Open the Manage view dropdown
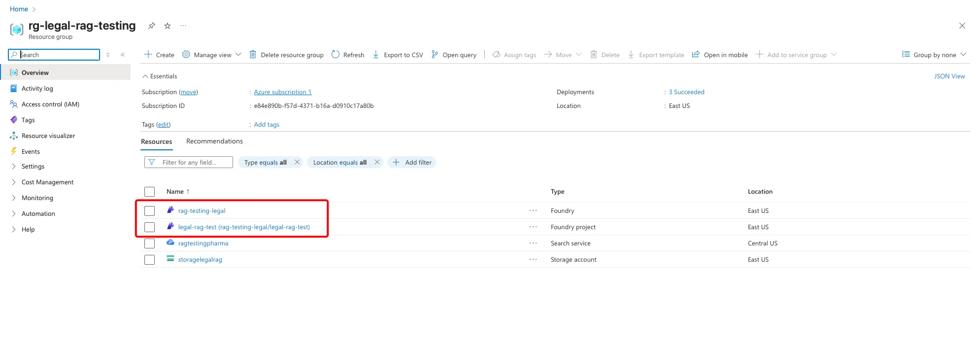The image size is (980, 346). tap(211, 55)
